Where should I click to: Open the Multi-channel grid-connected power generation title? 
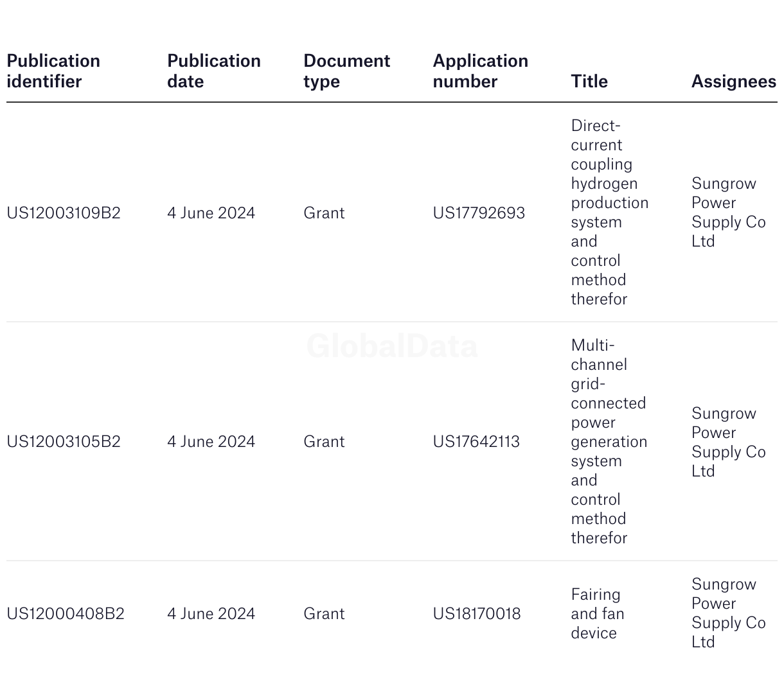[609, 442]
